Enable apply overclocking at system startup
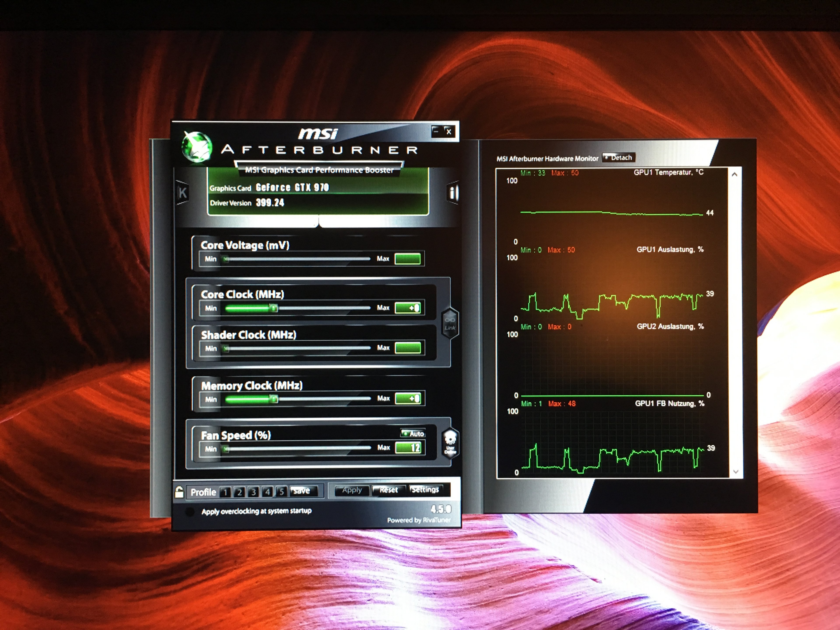 pyautogui.click(x=189, y=511)
